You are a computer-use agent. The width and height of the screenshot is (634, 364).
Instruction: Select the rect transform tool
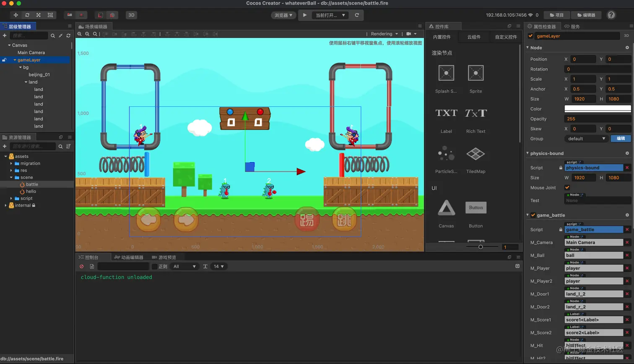click(50, 15)
